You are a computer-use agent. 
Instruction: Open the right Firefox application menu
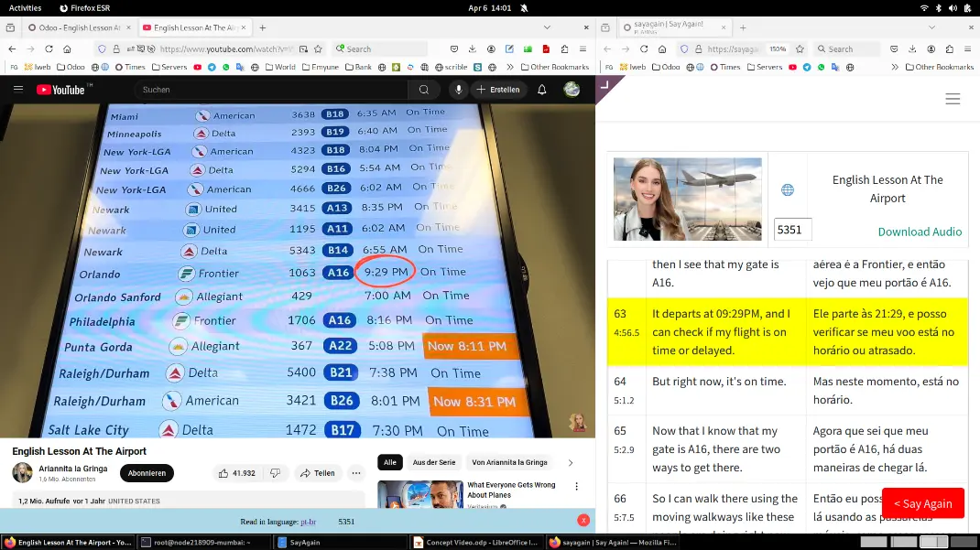(967, 49)
